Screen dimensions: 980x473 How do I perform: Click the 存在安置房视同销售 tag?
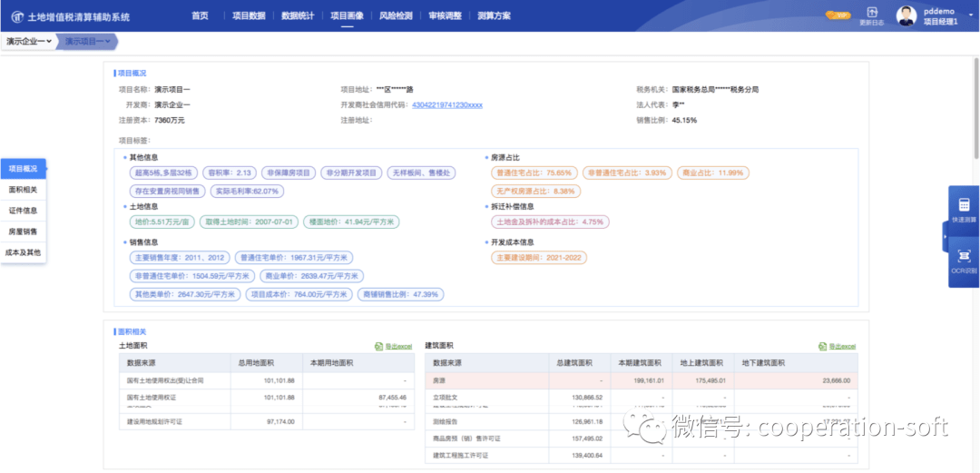pos(167,191)
